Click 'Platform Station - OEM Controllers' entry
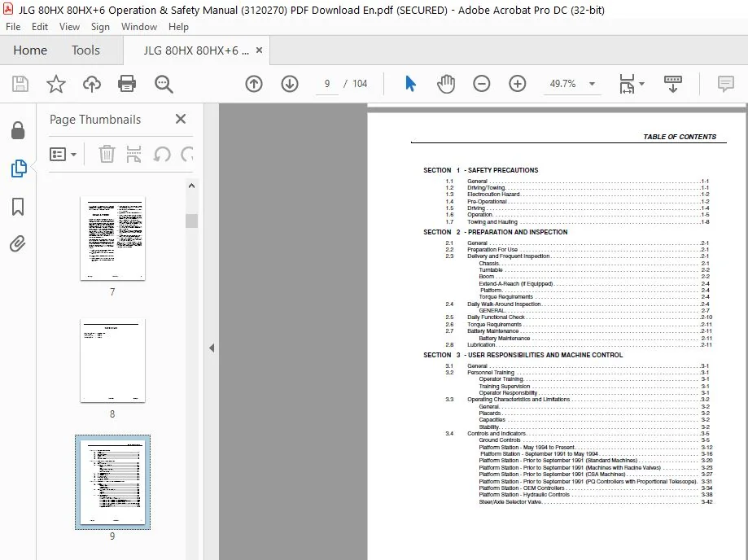 click(x=522, y=488)
